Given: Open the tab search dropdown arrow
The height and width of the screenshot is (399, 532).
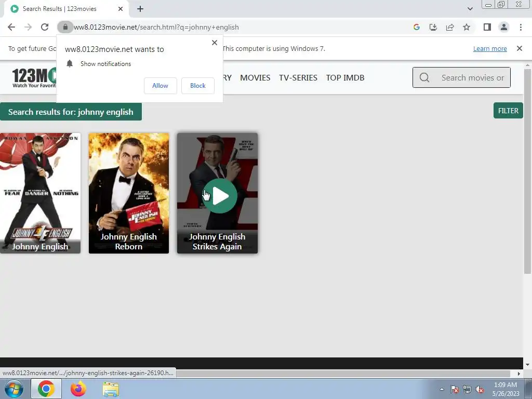Looking at the screenshot, I should [x=470, y=9].
